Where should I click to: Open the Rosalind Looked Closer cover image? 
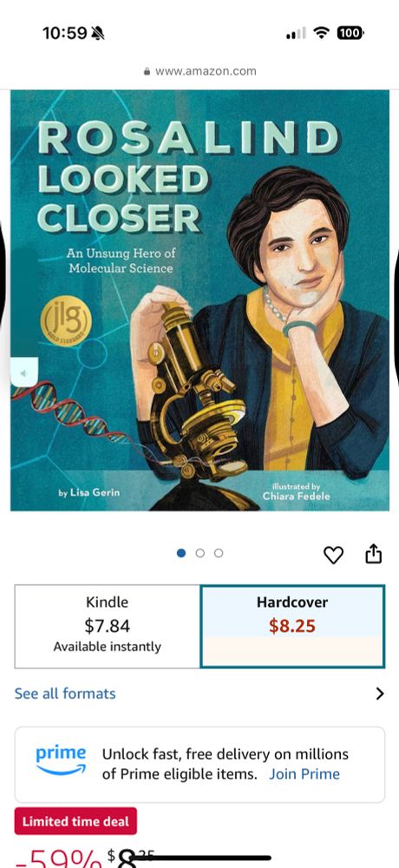(199, 300)
